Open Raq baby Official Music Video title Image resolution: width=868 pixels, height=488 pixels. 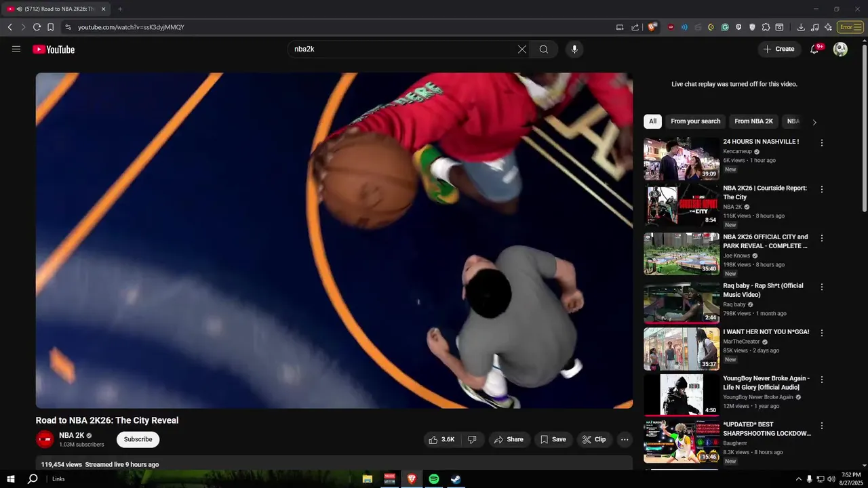(x=763, y=290)
